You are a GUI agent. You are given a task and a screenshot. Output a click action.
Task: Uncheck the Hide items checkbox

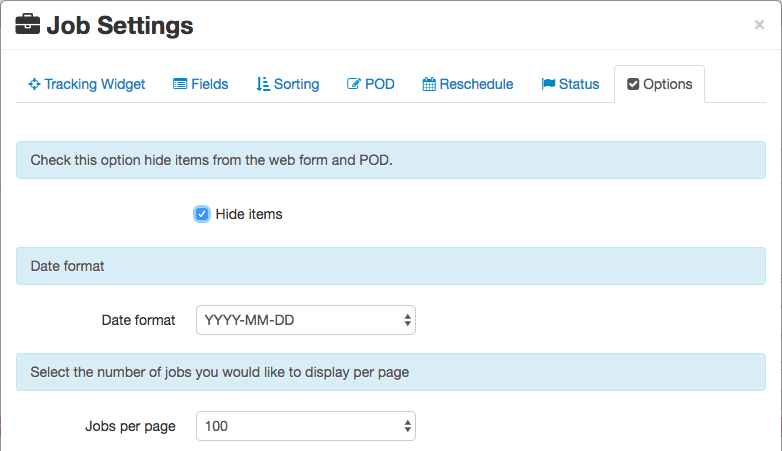click(201, 214)
